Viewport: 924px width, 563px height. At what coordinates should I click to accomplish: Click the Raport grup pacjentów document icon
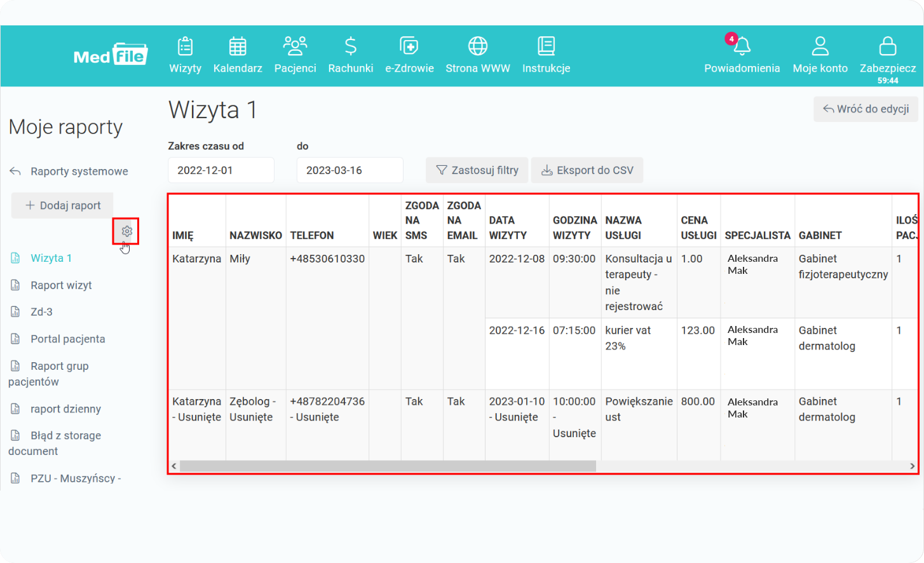(15, 366)
